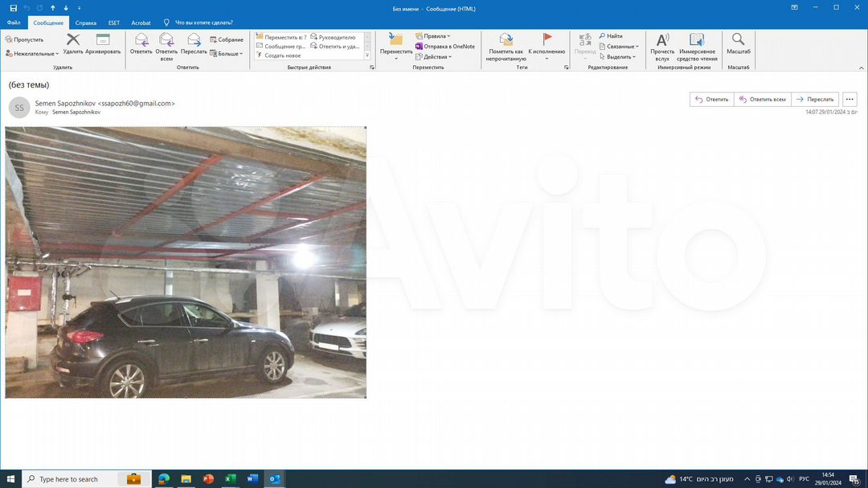Toggle Immersive Reader (Иммерсивное средство чтения)
The height and width of the screenshot is (488, 868).
(697, 45)
